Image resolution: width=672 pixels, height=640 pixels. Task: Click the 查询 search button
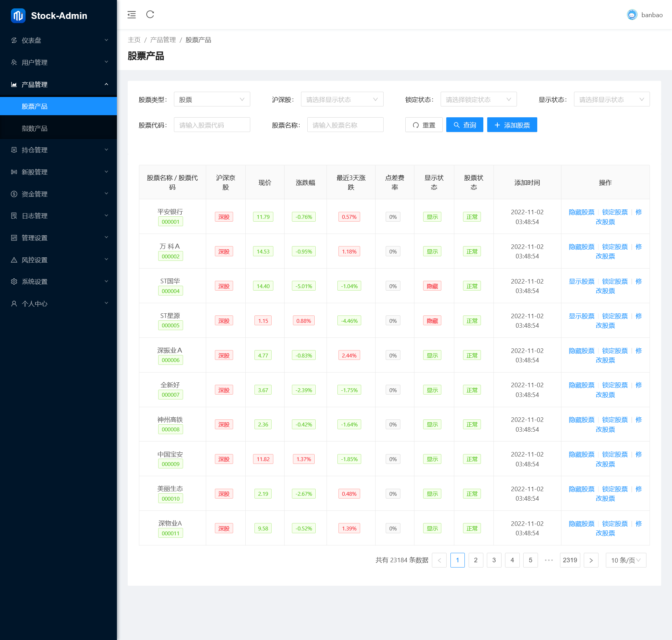[x=464, y=125]
